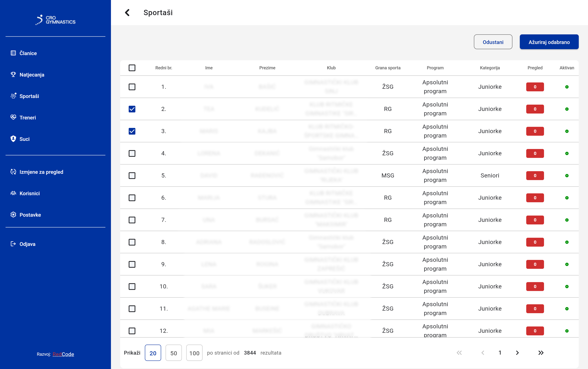Uncheck the checkbox for row 2
This screenshot has height=369, width=588.
(x=132, y=109)
